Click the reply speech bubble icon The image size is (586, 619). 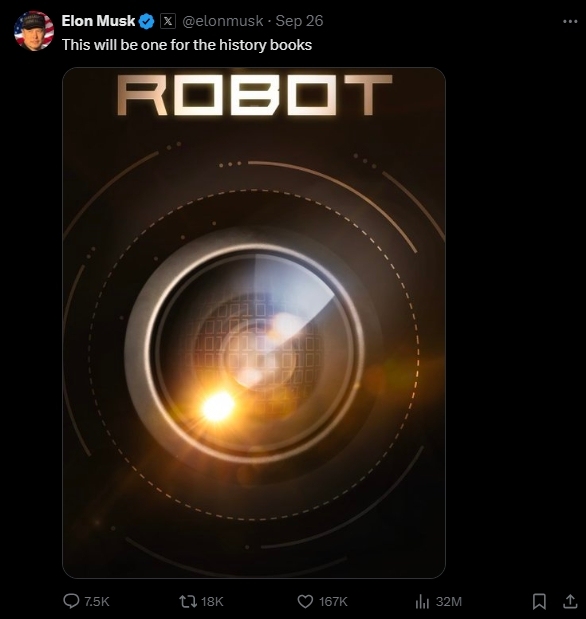[x=71, y=601]
